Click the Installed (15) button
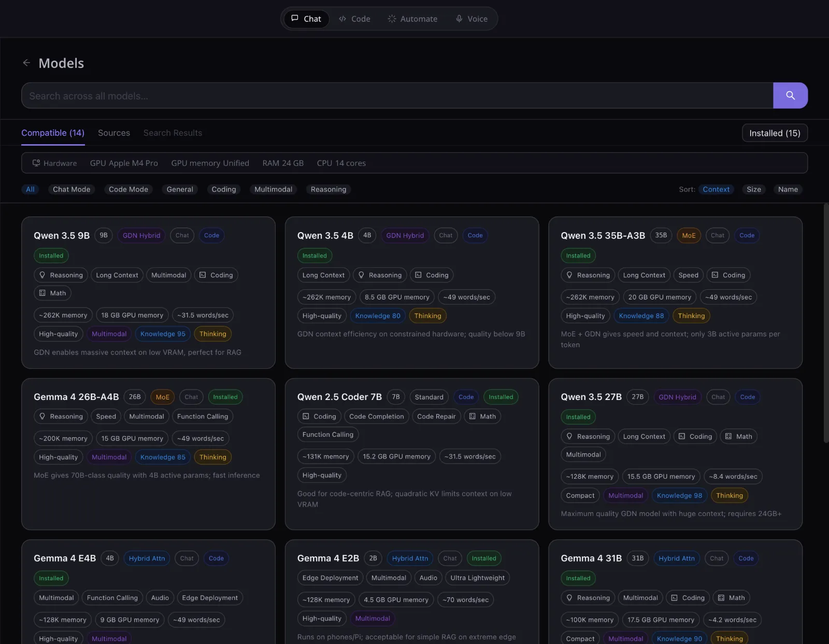Screen dimensions: 829x644 775,133
